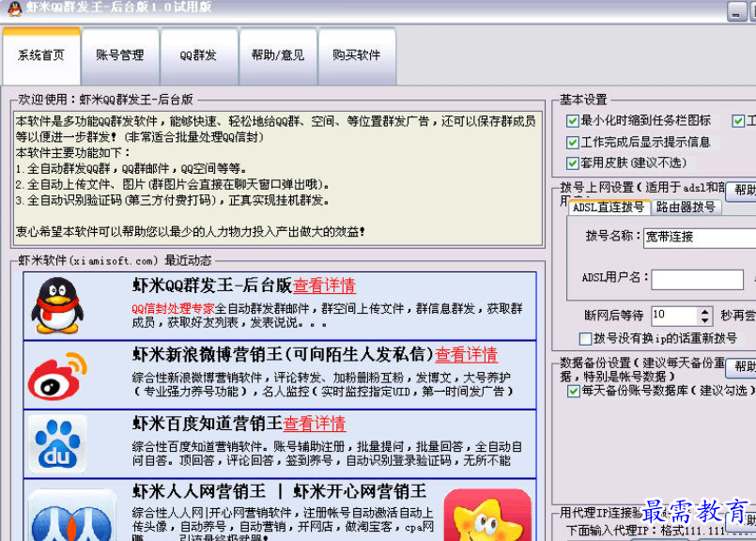Viewport: 756px width, 541px height.
Task: Click the Kaixin yellow star icon
Action: (x=487, y=515)
